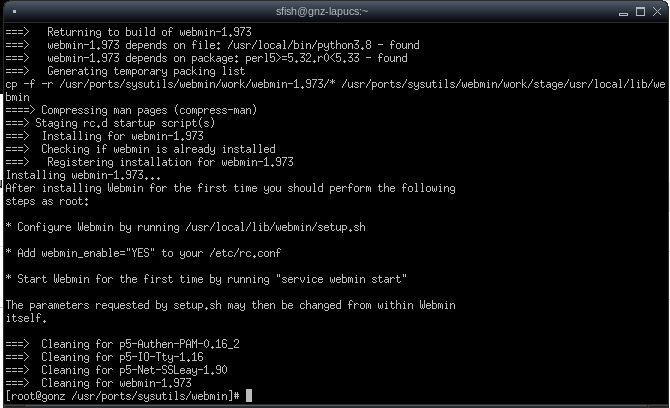Minimize the sfish@gnz-lapucs terminal window
The height and width of the screenshot is (408, 670).
click(x=623, y=12)
